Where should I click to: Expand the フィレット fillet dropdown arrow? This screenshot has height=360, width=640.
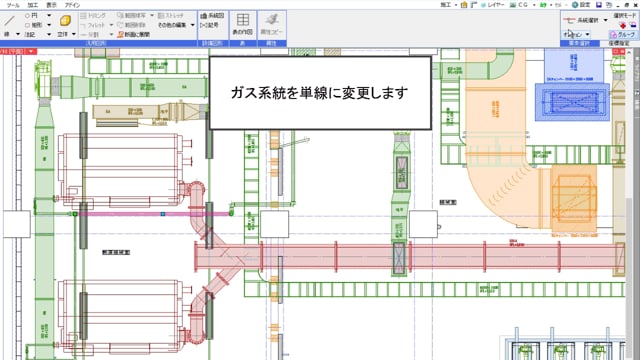tap(111, 25)
